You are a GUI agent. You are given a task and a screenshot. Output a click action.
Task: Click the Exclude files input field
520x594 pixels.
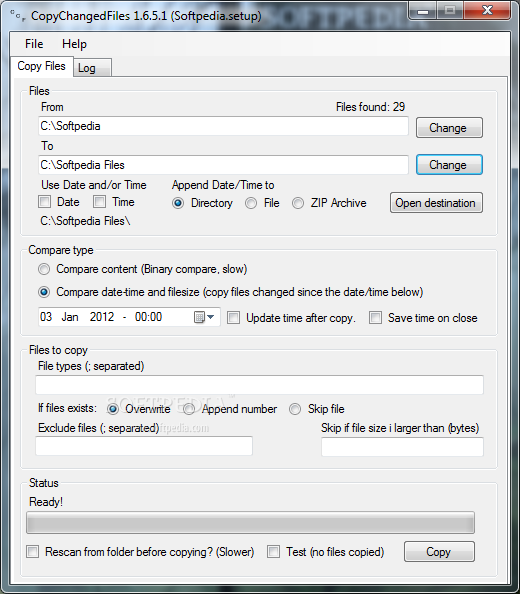click(144, 446)
